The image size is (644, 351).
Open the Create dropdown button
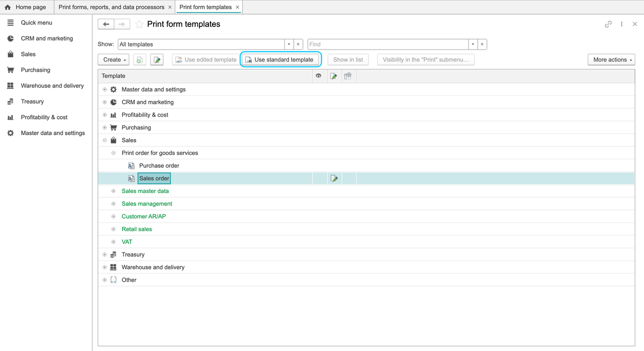[114, 60]
